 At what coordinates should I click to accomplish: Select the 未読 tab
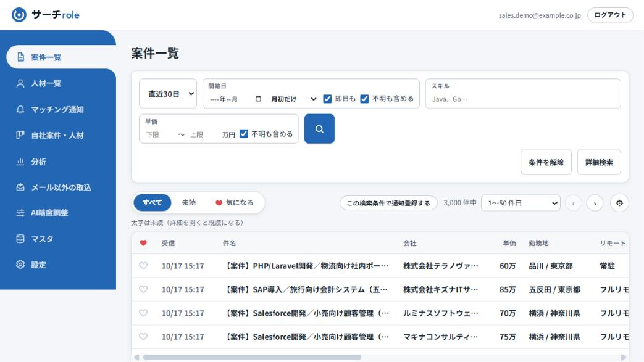188,202
